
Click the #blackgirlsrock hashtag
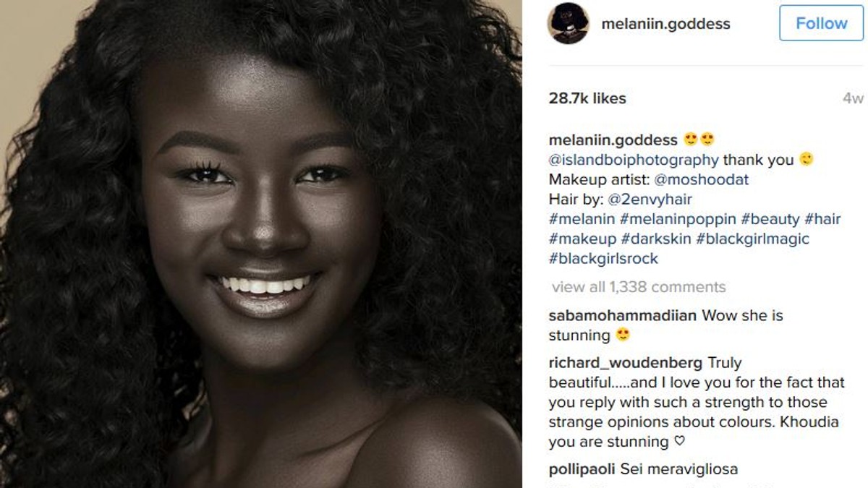603,258
